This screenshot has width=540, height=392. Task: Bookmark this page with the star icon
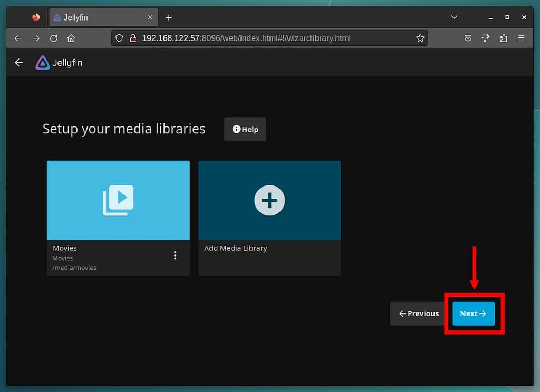tap(420, 38)
